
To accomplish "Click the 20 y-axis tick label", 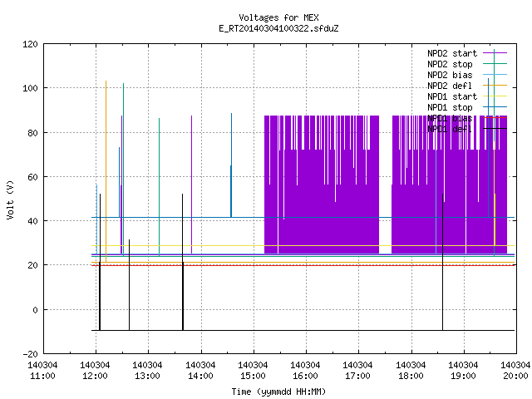I will 32,265.
